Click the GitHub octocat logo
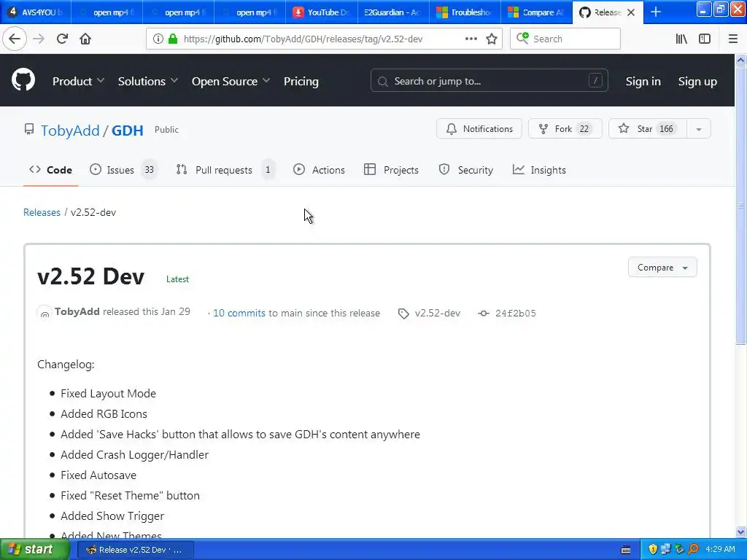The width and height of the screenshot is (747, 560). 23,80
